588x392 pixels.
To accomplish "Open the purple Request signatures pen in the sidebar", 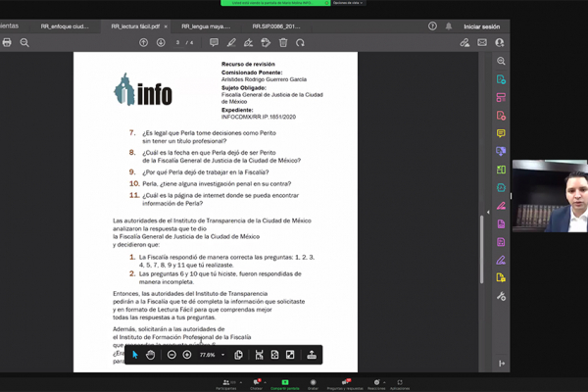I will (501, 260).
